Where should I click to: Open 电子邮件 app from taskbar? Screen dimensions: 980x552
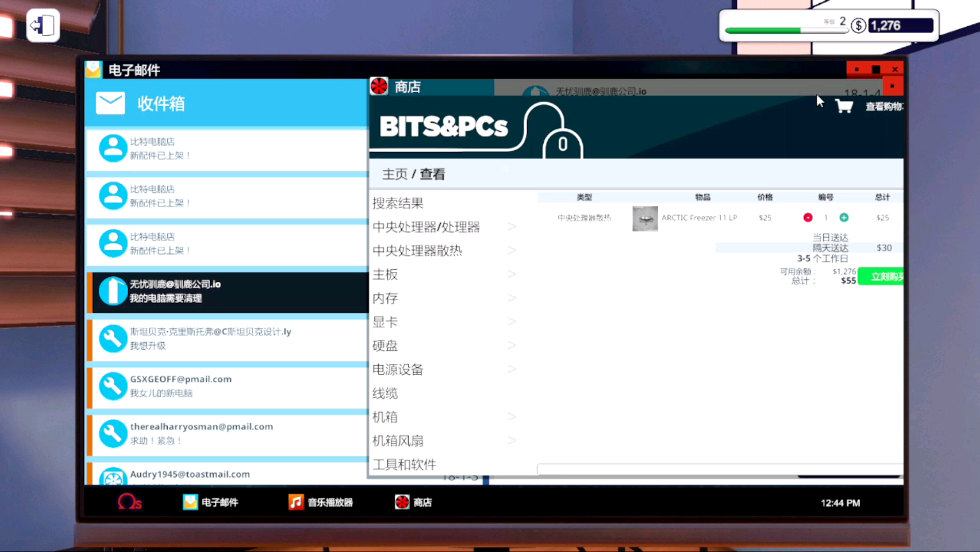[x=211, y=502]
